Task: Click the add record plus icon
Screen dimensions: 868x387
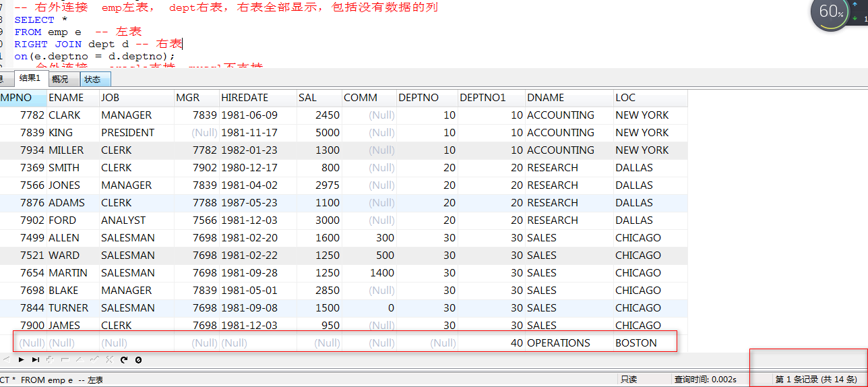Action: (x=50, y=360)
